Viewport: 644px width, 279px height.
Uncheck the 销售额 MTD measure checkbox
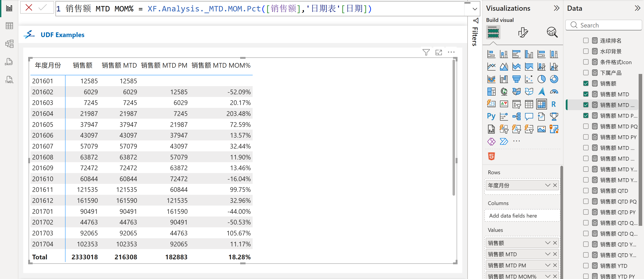(x=585, y=94)
